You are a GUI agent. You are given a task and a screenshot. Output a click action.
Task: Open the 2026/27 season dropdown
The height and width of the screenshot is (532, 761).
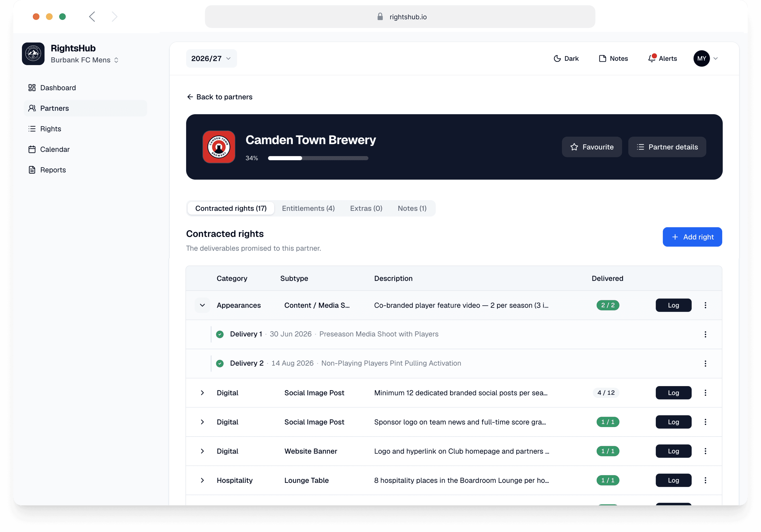211,58
